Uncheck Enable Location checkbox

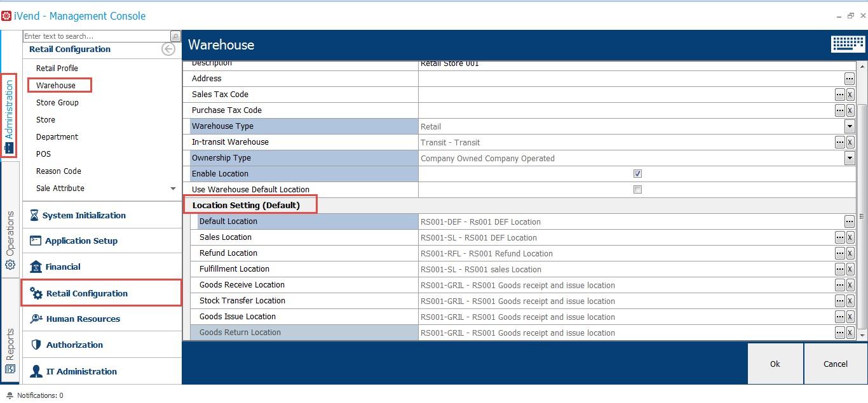pyautogui.click(x=637, y=173)
